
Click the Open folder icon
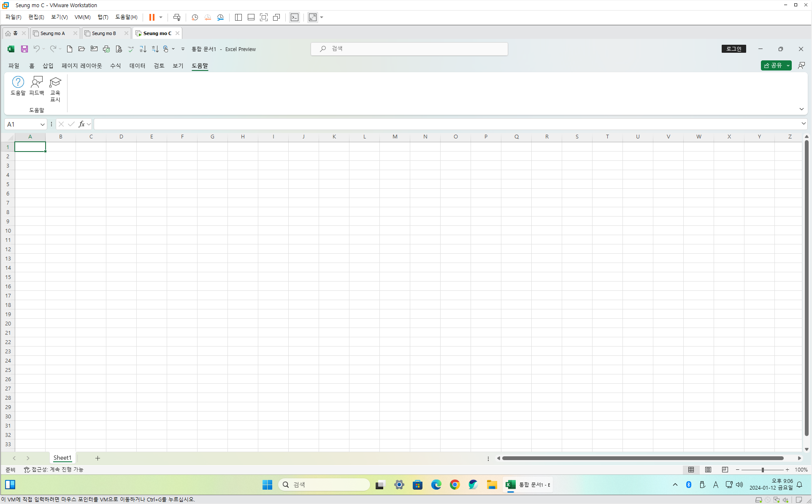[82, 49]
